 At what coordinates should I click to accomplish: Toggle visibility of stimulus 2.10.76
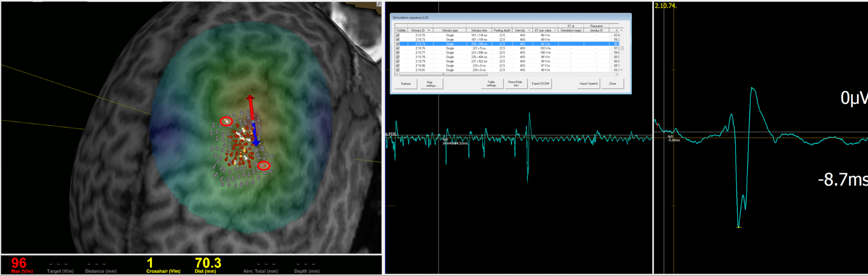[x=398, y=48]
